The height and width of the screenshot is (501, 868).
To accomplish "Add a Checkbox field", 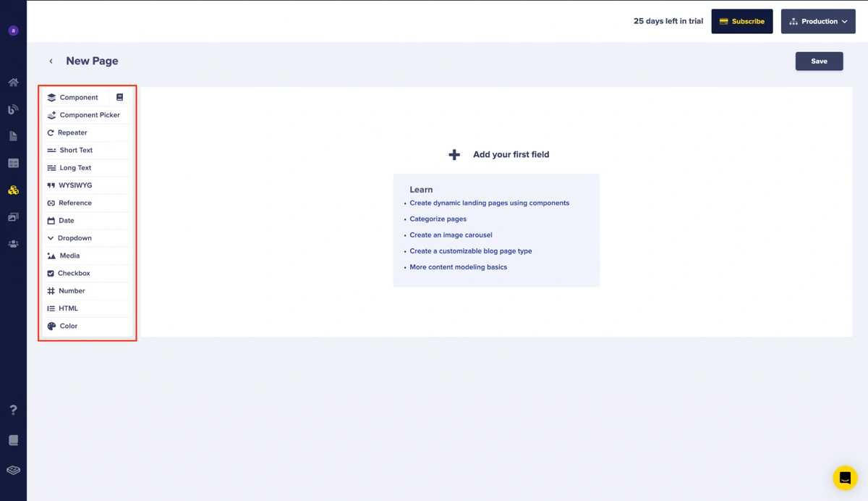I will (x=74, y=274).
